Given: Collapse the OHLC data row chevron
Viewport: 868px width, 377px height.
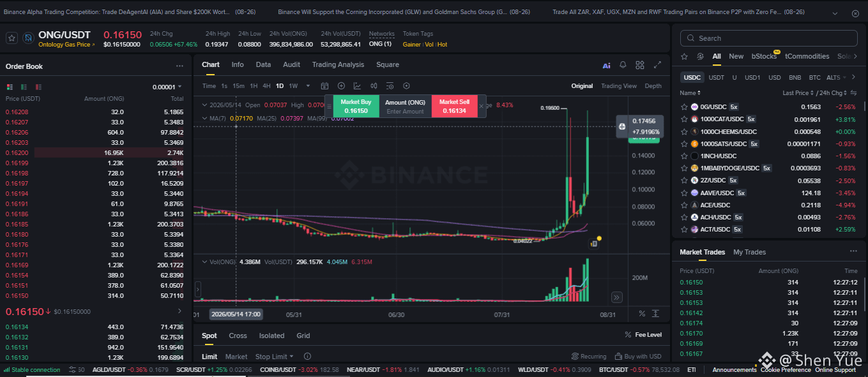Looking at the screenshot, I should click(204, 105).
